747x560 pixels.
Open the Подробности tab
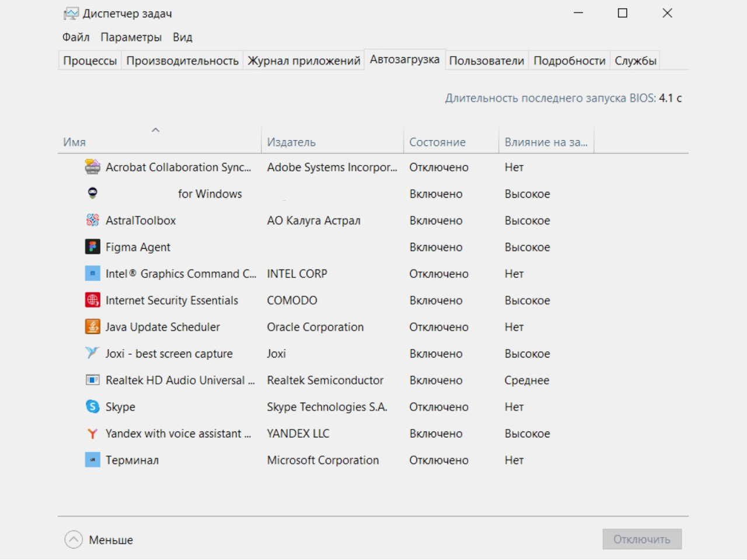pos(570,61)
